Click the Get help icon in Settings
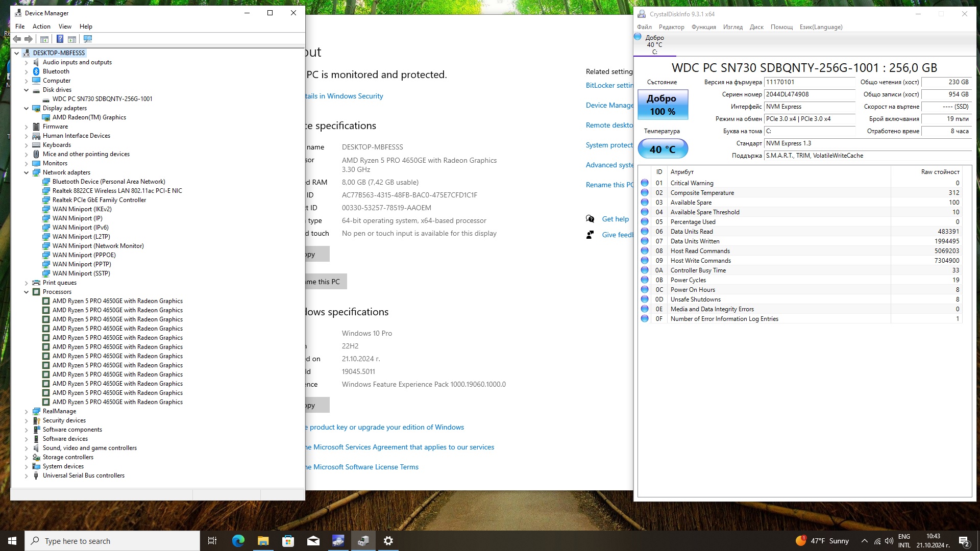 point(591,219)
